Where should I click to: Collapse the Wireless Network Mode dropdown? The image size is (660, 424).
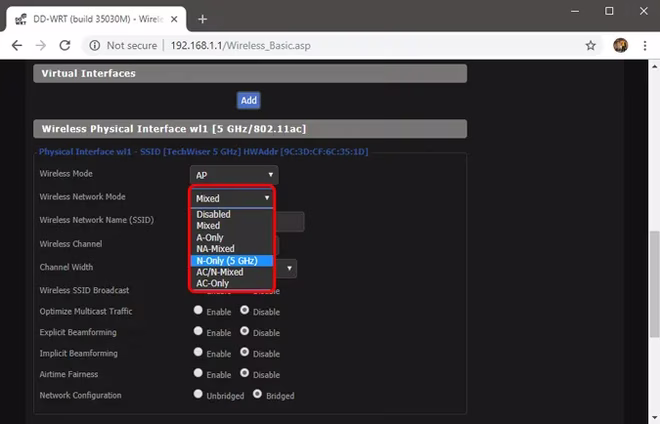tap(232, 198)
